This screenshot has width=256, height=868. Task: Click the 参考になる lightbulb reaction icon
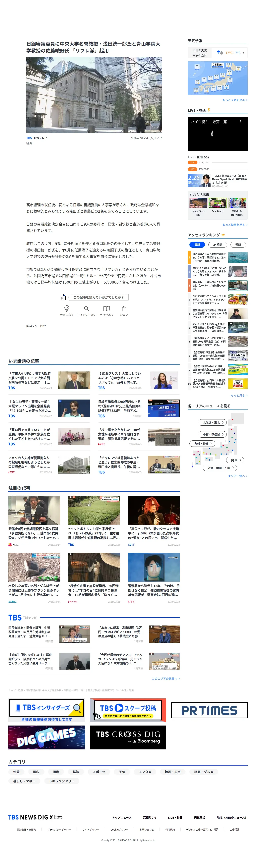[x=67, y=308]
